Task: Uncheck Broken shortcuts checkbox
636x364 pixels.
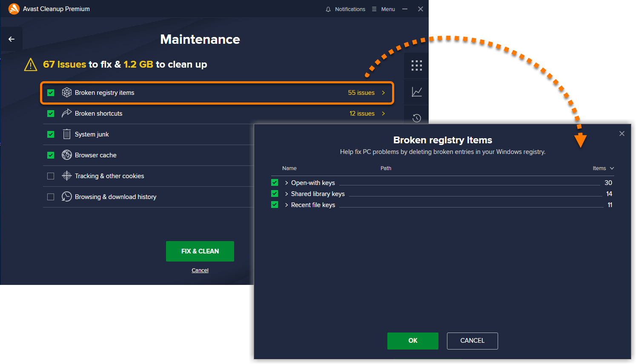Action: (51, 114)
